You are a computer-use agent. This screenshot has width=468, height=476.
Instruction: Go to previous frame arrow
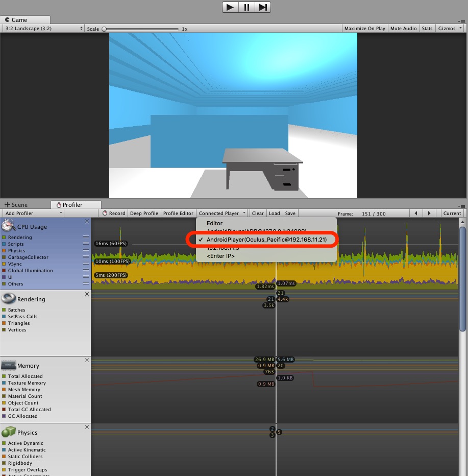pos(416,213)
